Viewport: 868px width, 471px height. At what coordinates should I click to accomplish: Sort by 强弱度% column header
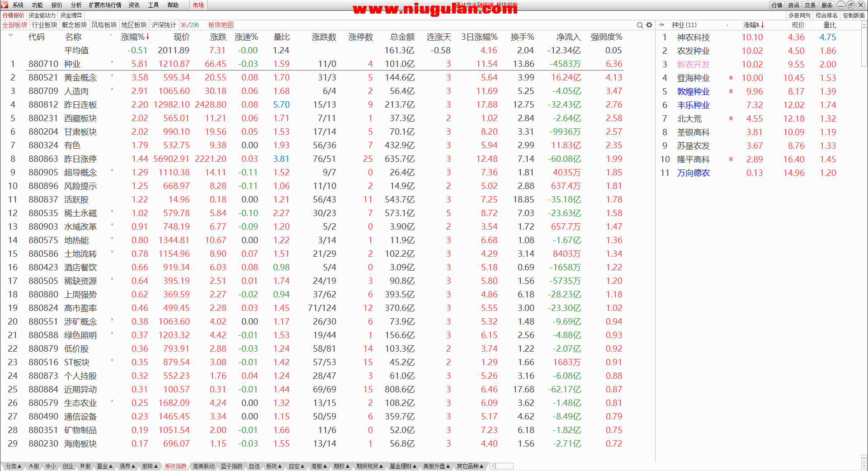click(x=606, y=37)
